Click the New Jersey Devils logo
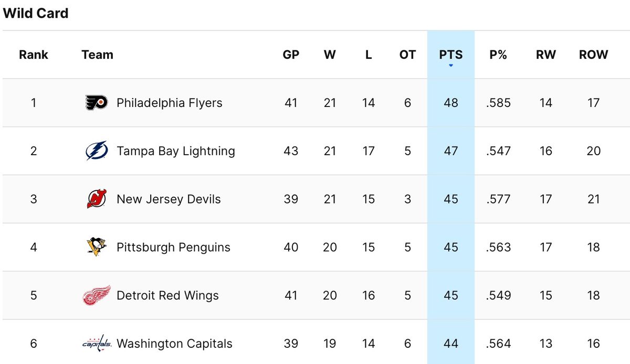Screen dimensions: 630x364 [97, 199]
